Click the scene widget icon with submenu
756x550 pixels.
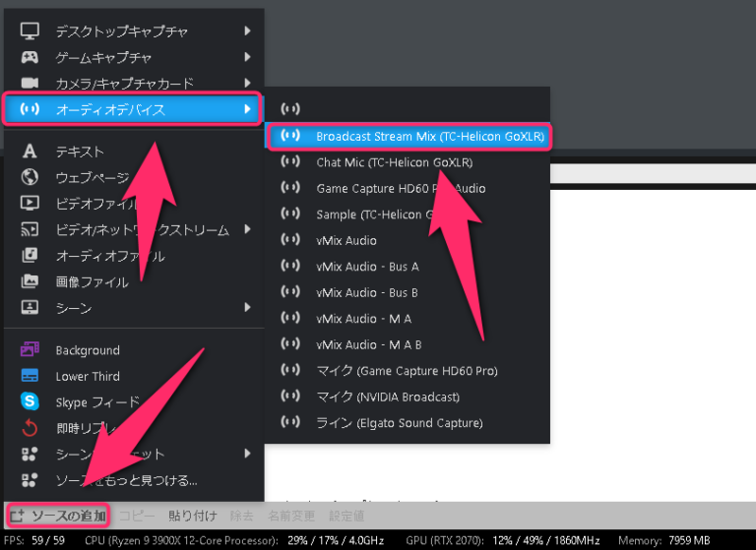[30, 454]
